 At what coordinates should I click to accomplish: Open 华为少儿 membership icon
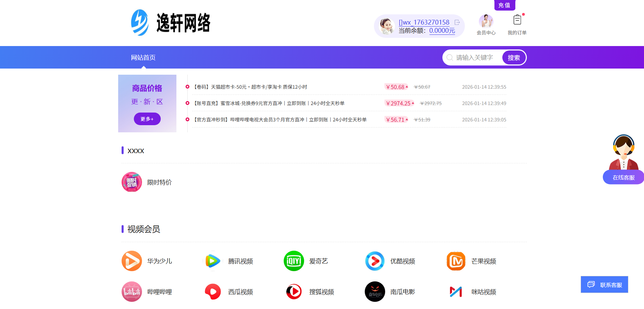(x=132, y=261)
